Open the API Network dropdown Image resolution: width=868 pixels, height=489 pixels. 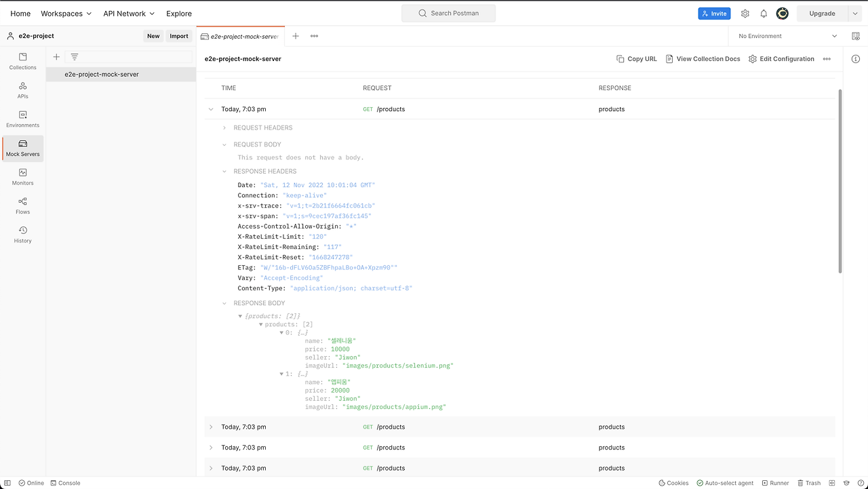129,14
